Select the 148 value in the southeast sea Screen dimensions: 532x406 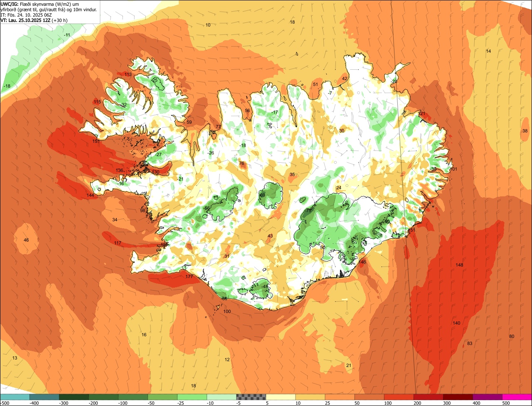pyautogui.click(x=459, y=265)
